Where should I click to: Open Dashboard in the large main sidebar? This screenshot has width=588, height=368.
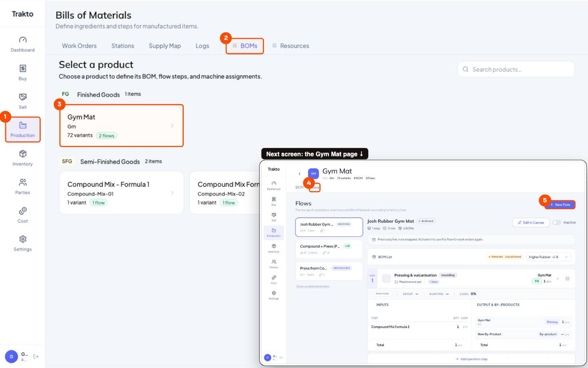click(23, 44)
